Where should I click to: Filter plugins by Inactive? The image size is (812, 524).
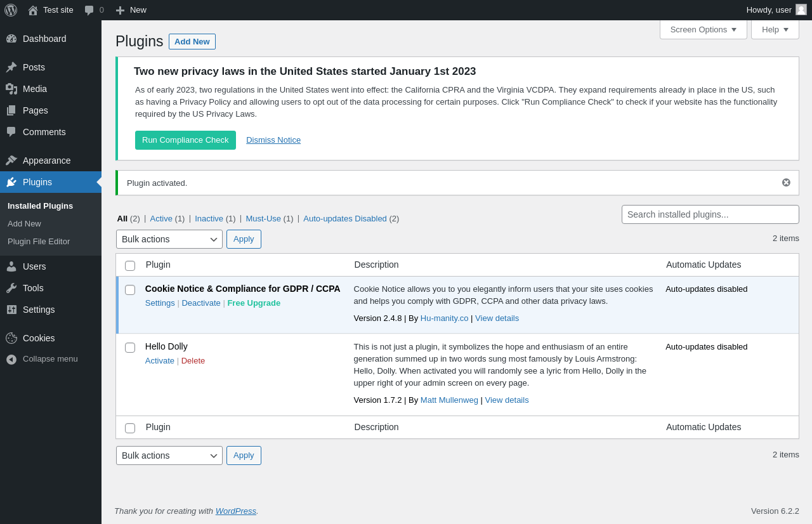pyautogui.click(x=209, y=219)
